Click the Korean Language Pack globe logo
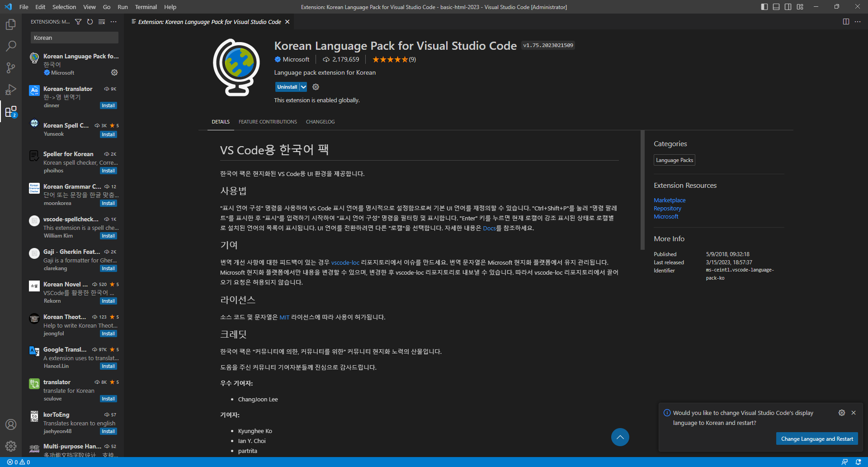This screenshot has width=868, height=467. click(236, 67)
